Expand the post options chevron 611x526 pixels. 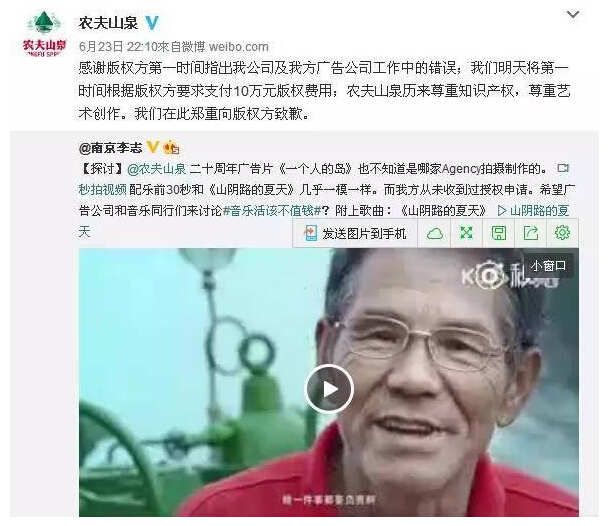573,15
